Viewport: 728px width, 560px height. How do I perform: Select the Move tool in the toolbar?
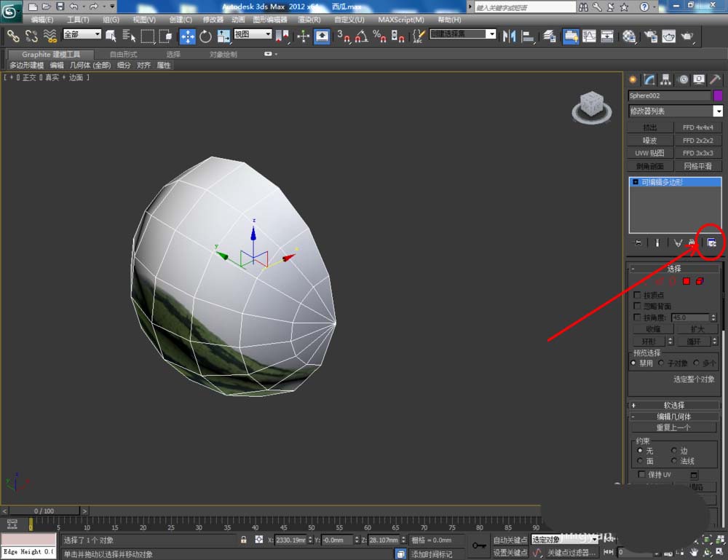coord(187,36)
